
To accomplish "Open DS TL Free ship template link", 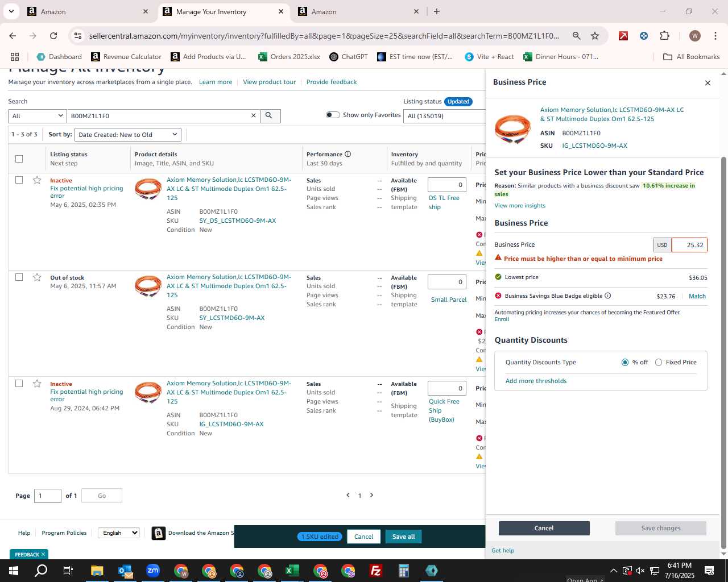I will click(x=444, y=202).
